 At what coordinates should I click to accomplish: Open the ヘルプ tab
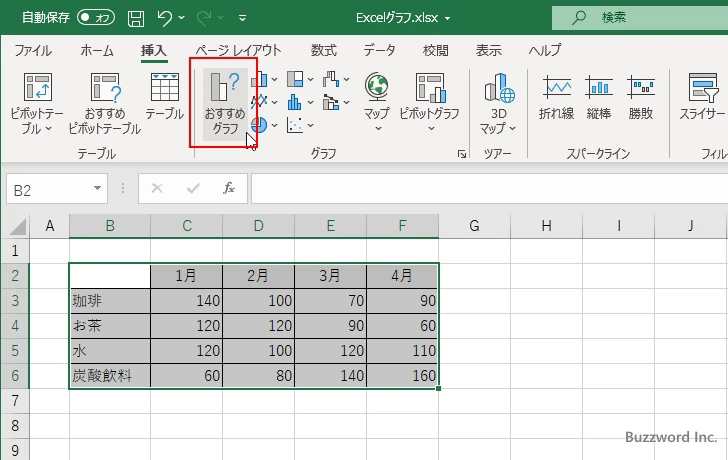tap(545, 50)
